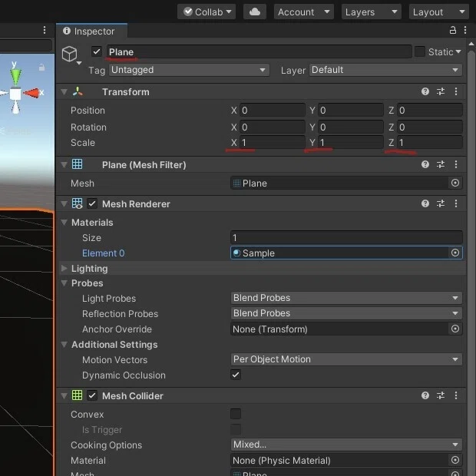Click the Mesh Filter grid icon

tap(77, 164)
